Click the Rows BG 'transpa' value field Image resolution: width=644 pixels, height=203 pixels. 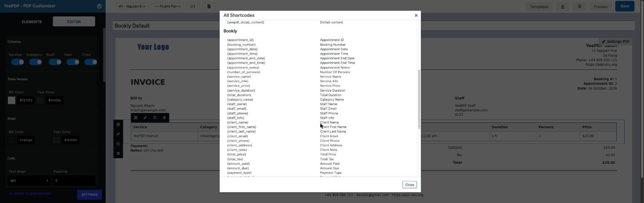pyautogui.click(x=25, y=140)
